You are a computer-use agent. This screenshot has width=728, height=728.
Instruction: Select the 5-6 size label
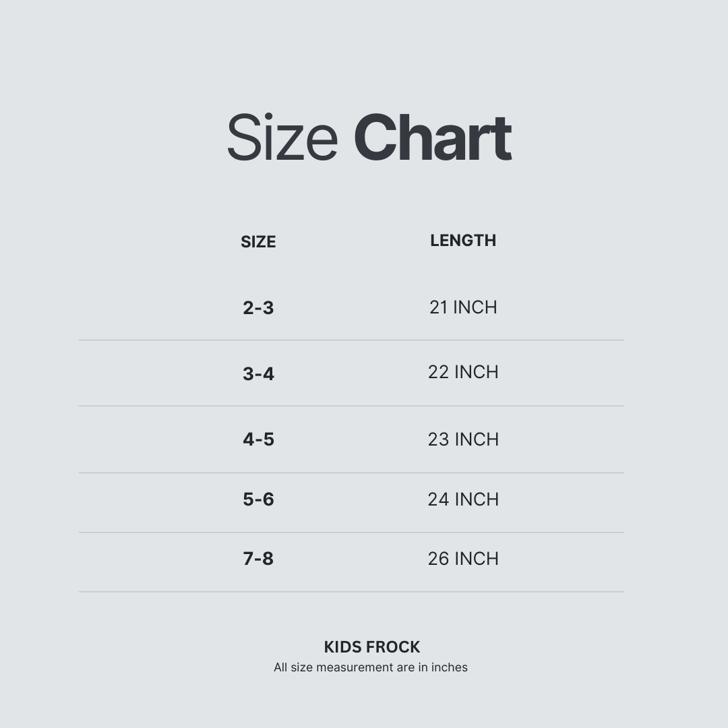[258, 499]
